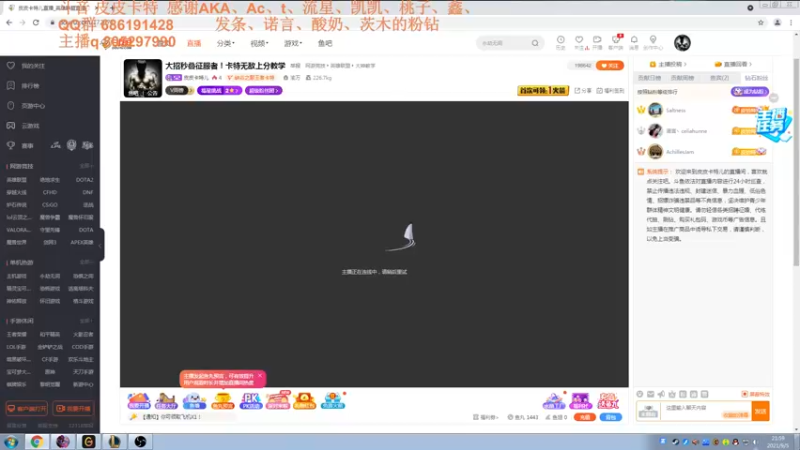Select the 直播 tab in top navigation
Viewport: 800px width, 450px height.
click(x=194, y=43)
